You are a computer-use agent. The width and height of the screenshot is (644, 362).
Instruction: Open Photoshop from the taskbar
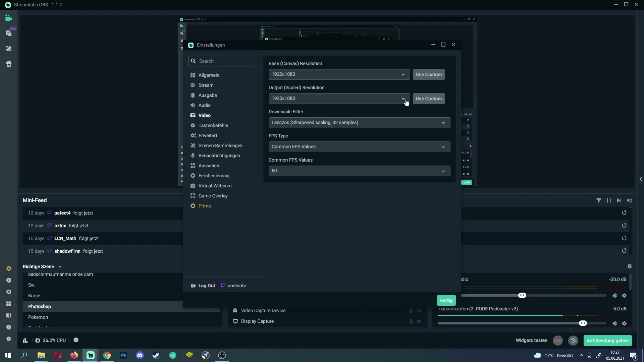point(123,355)
